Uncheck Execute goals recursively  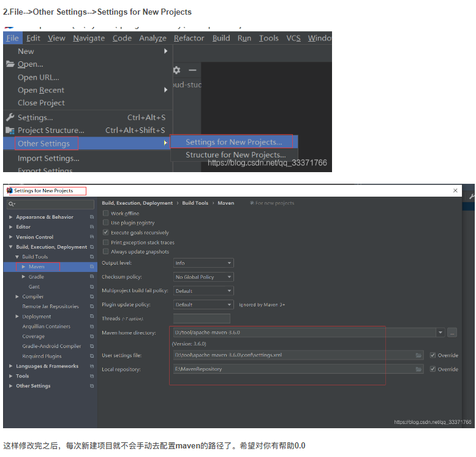click(106, 233)
